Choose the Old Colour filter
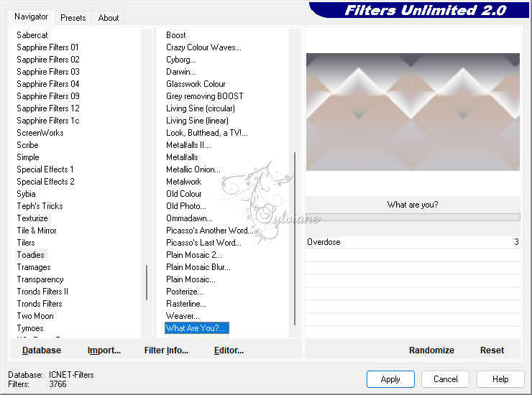 click(183, 194)
